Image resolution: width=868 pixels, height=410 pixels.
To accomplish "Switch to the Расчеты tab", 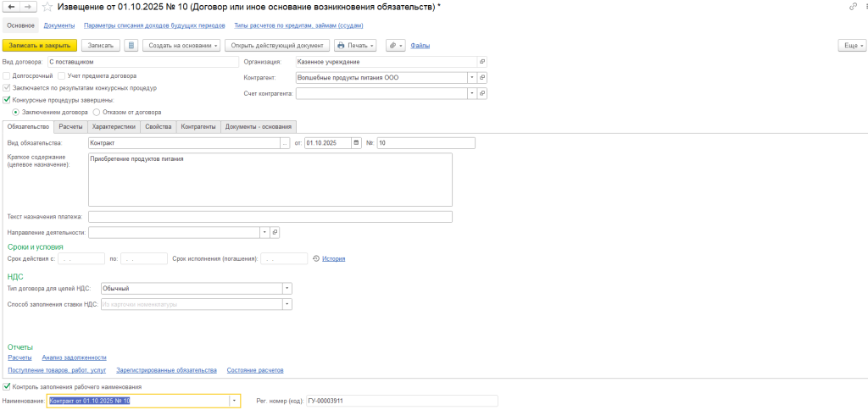I will click(70, 127).
